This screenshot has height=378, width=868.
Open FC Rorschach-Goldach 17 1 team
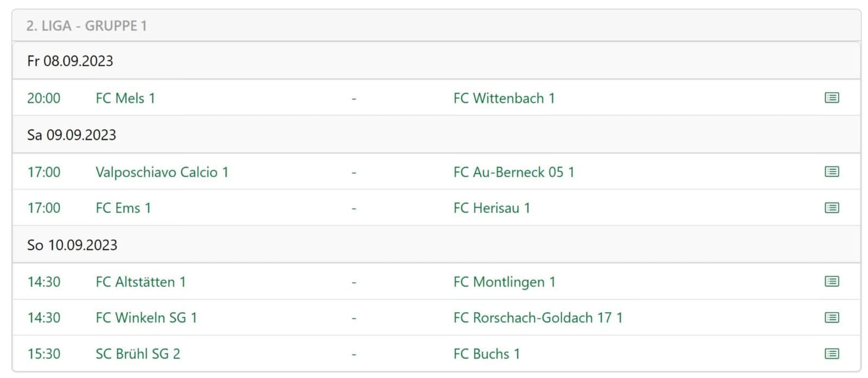[538, 318]
